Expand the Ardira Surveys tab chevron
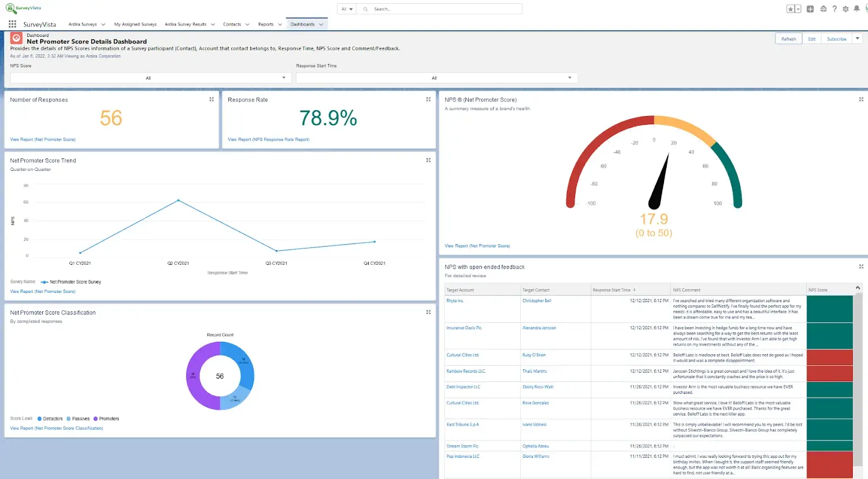The image size is (868, 479). (x=103, y=24)
